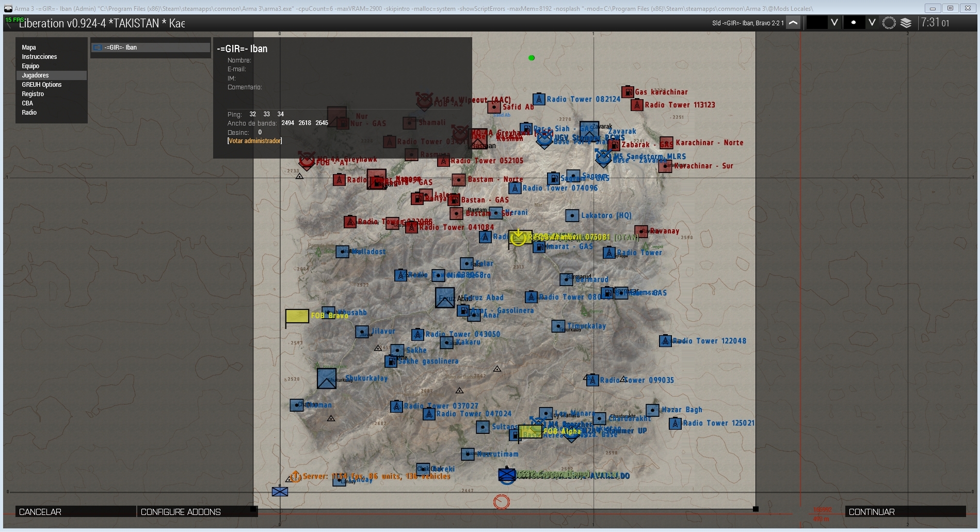Click the Gas karachinar fuel marker icon

(x=628, y=92)
